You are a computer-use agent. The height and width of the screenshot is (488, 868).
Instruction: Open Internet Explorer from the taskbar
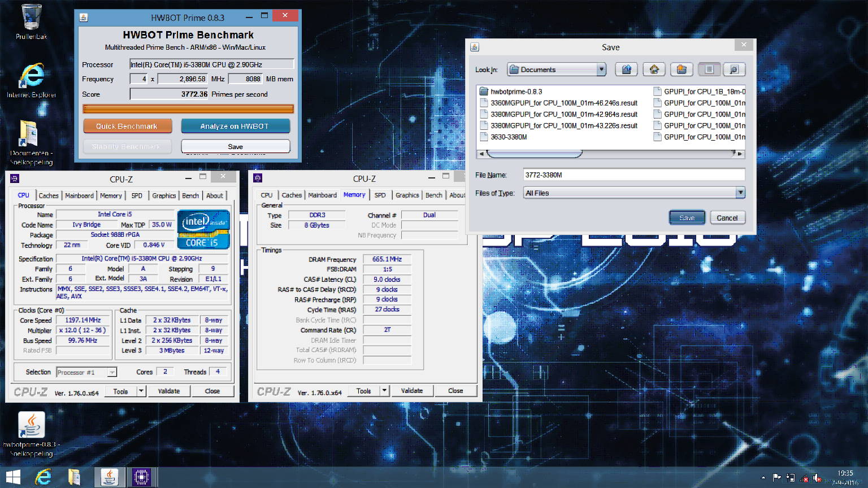pos(43,477)
